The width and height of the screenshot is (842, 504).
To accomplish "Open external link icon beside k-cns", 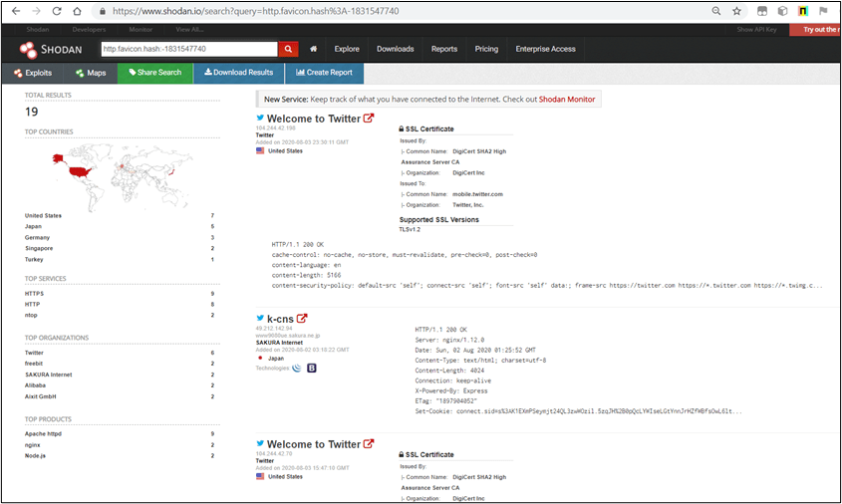I will (x=302, y=319).
